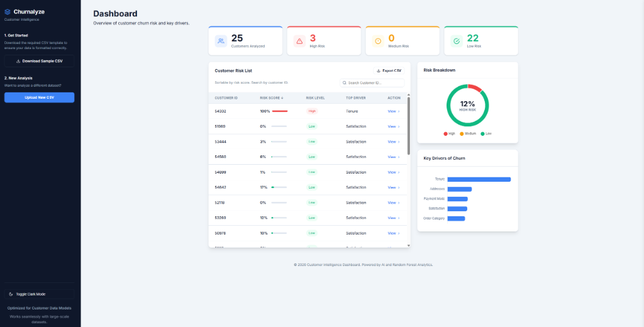Click the Action column header
Screen dimensions: 644x327
(x=394, y=97)
